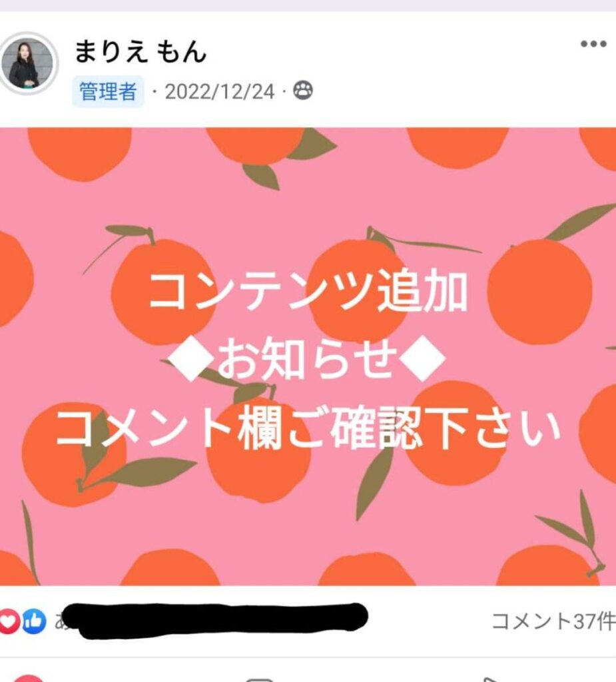Click the blacked-out reactions name list
Image resolution: width=616 pixels, height=682 pixels.
click(214, 621)
